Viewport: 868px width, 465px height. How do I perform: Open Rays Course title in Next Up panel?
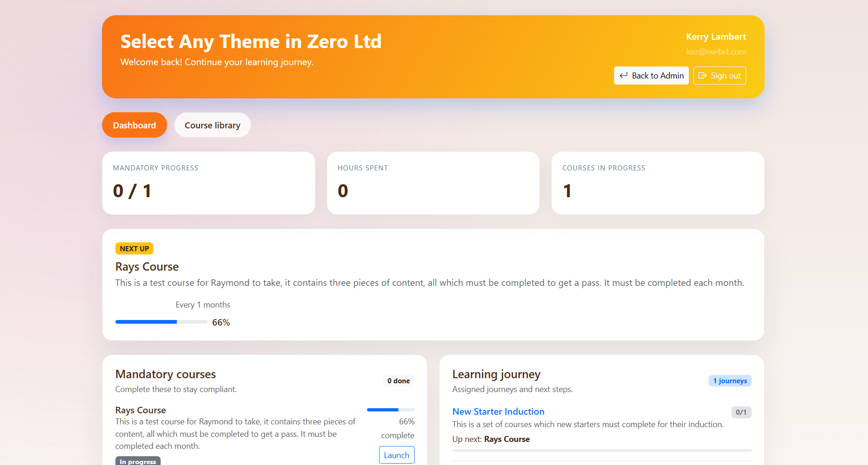coord(147,267)
